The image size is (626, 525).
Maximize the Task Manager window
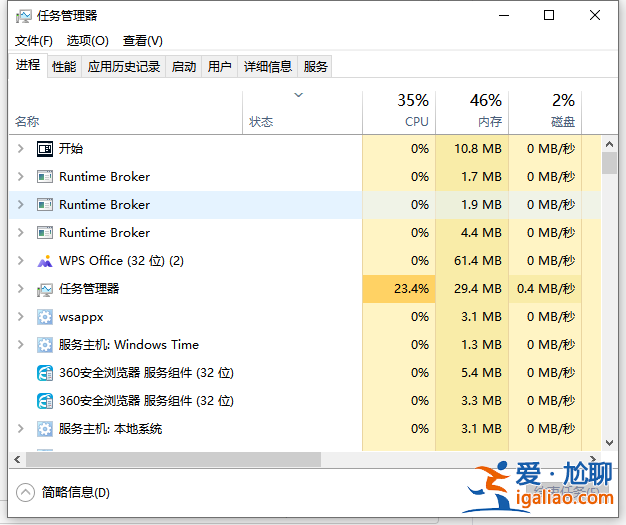coord(549,16)
